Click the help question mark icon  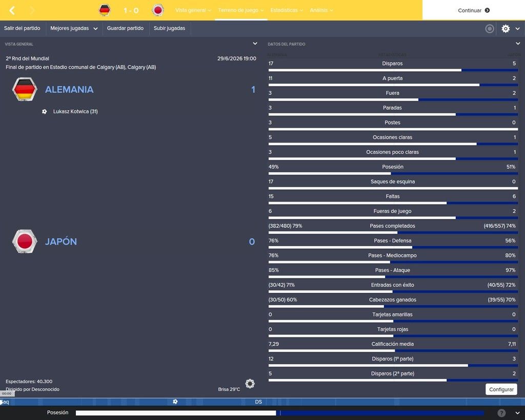(501, 413)
